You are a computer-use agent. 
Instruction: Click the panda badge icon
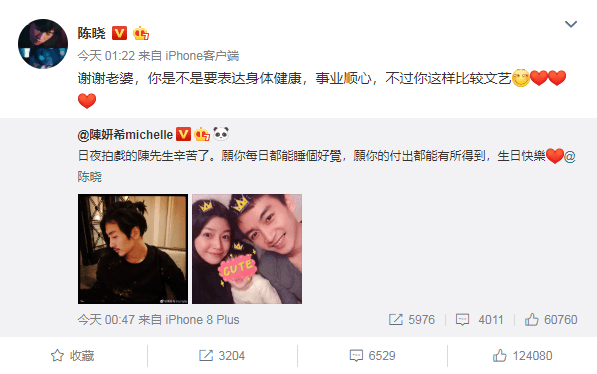coord(221,134)
